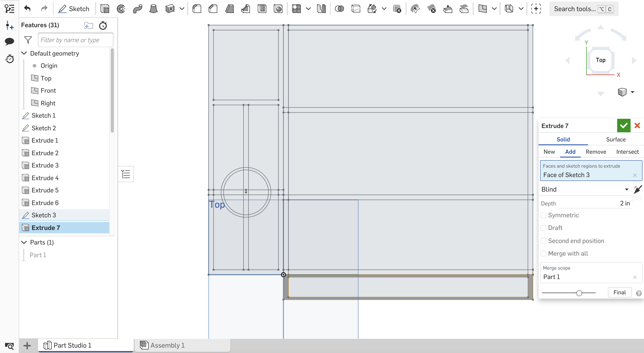Enable the Symmetric option in Extrude 7
This screenshot has height=353, width=644.
tap(543, 215)
